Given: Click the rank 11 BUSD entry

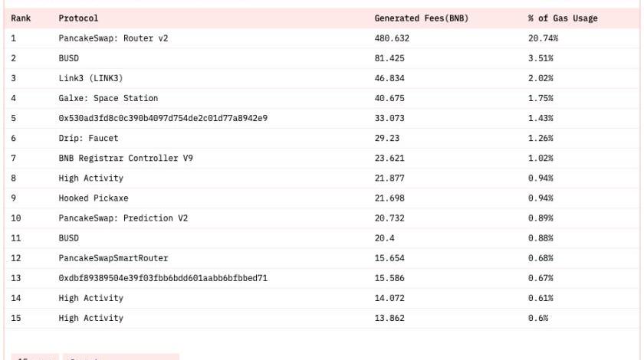Looking at the screenshot, I should coord(68,238).
